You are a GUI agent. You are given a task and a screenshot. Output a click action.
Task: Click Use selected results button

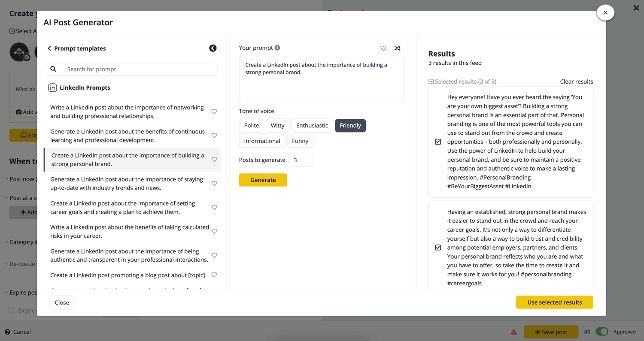pos(555,302)
